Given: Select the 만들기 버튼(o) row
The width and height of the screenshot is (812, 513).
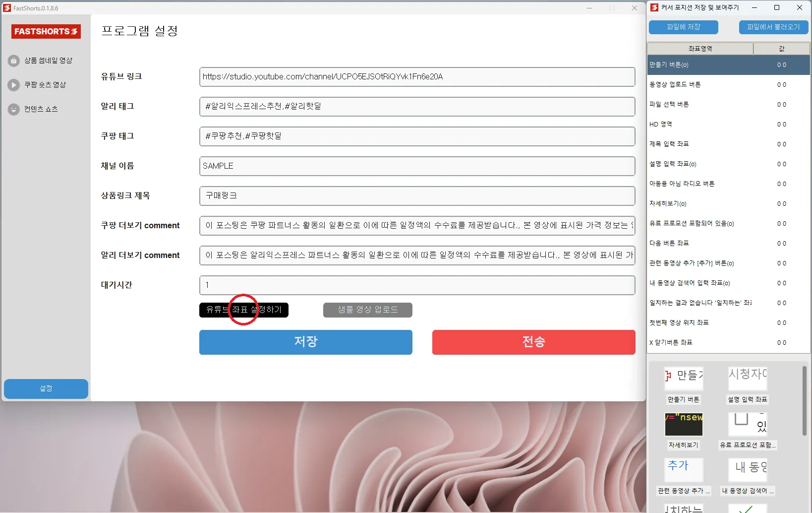Looking at the screenshot, I should pyautogui.click(x=729, y=65).
